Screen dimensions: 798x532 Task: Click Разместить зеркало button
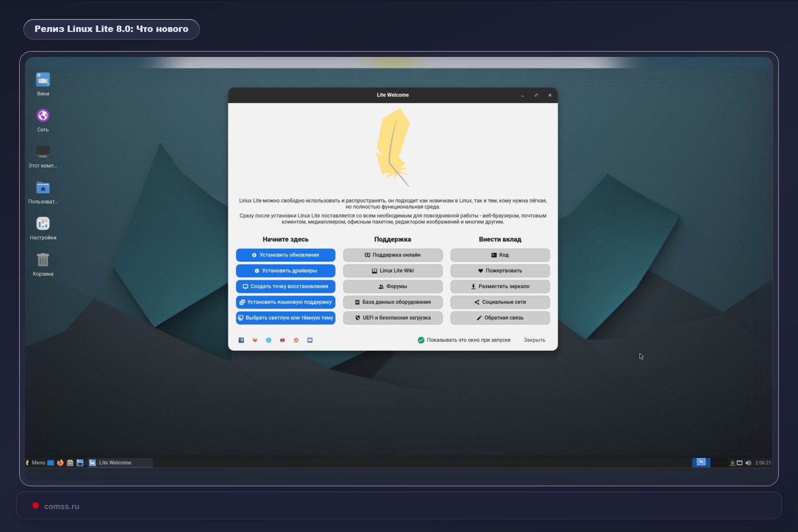(500, 286)
